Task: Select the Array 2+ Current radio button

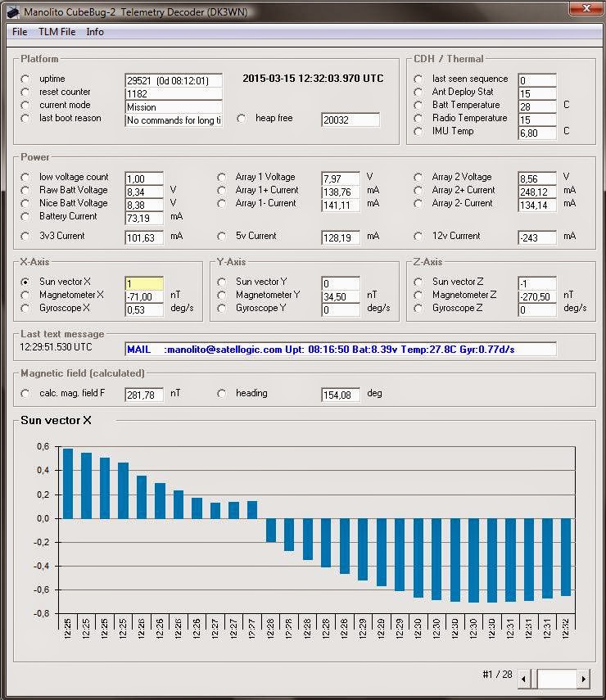Action: (418, 190)
